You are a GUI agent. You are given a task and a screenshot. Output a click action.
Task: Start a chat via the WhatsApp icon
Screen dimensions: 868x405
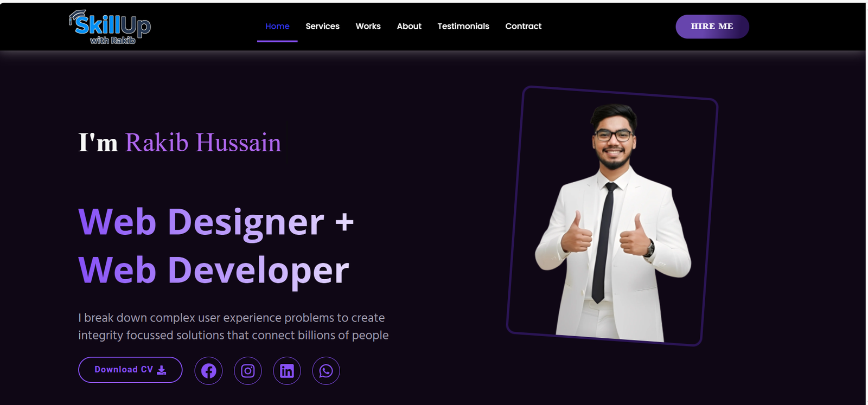(x=326, y=371)
